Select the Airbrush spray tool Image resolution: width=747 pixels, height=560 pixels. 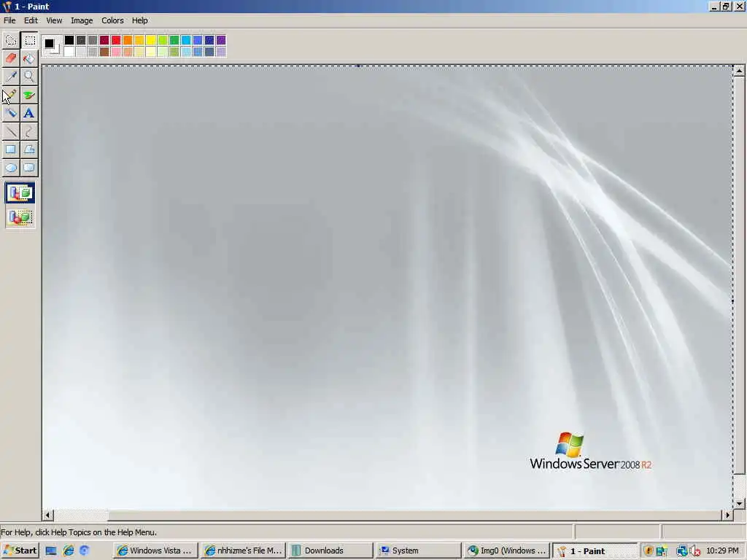[11, 113]
